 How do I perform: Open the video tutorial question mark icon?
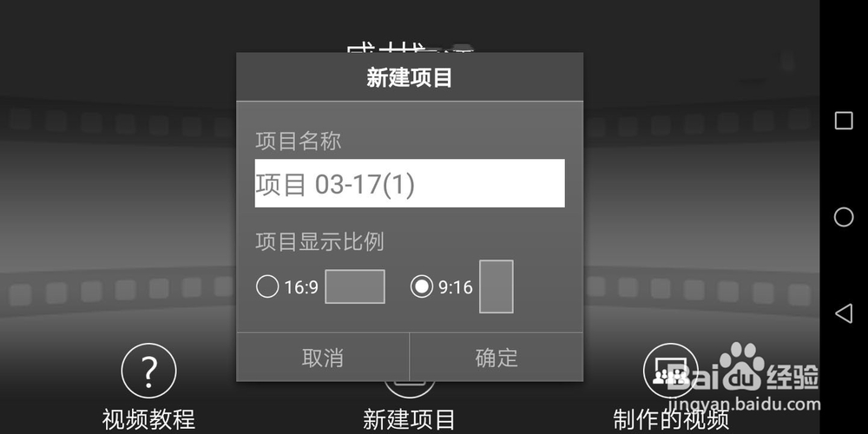tap(148, 371)
